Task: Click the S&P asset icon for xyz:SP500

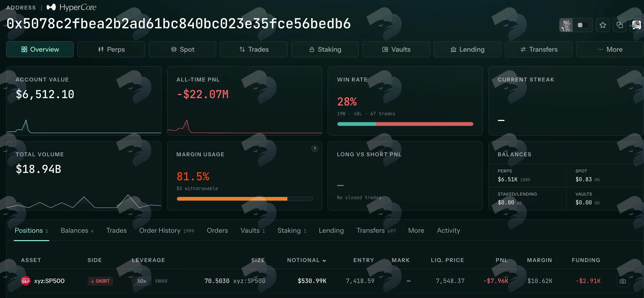Action: 25,281
